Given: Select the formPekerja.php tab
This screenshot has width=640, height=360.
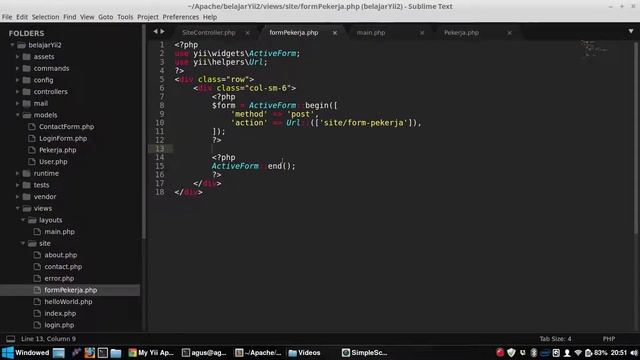Looking at the screenshot, I should (293, 33).
